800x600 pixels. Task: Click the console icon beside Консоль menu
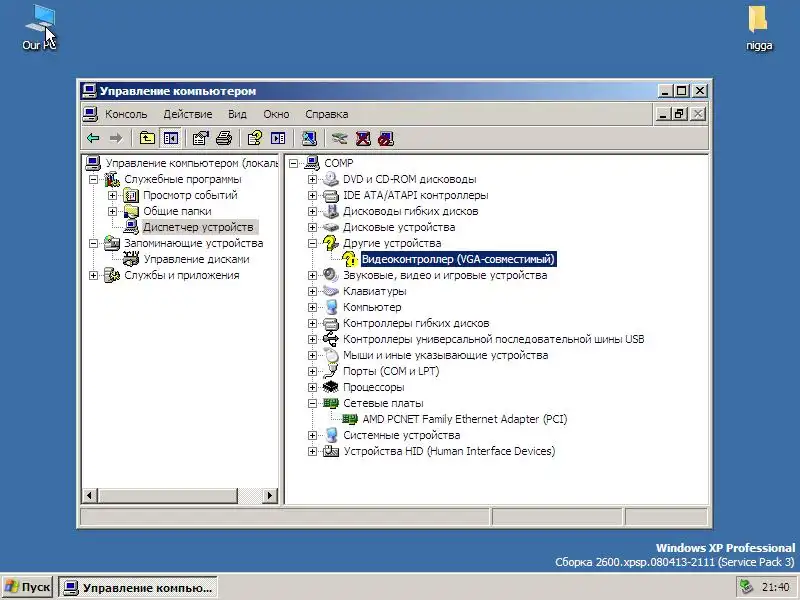90,114
